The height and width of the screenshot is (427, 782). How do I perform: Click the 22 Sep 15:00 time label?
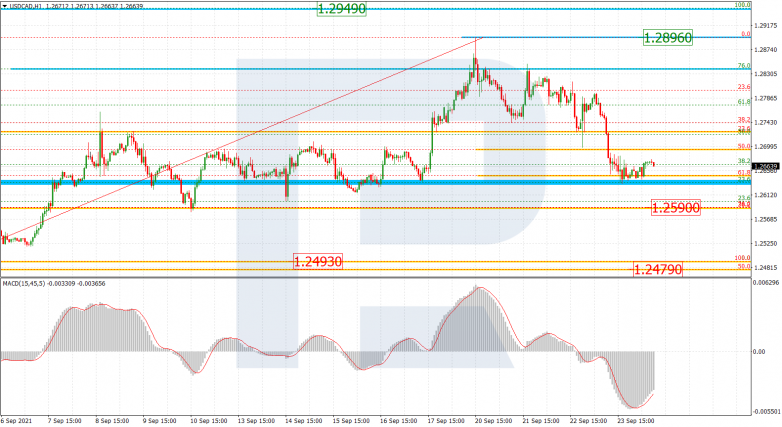(x=589, y=421)
